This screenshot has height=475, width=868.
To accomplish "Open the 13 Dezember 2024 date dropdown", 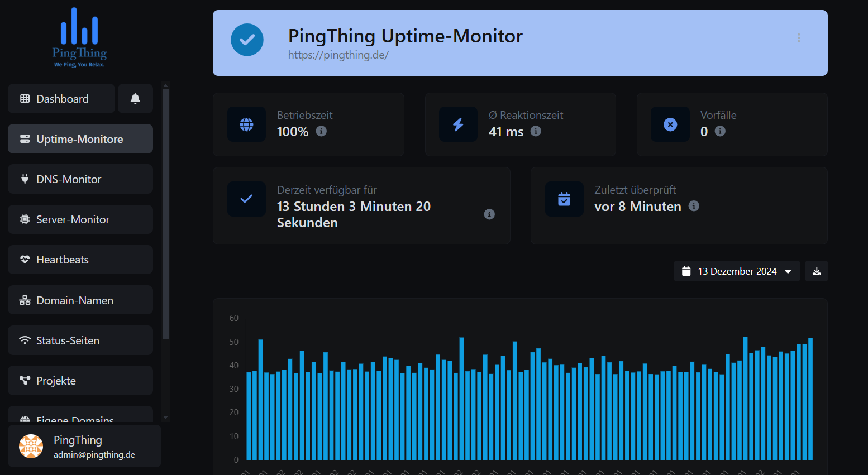I will 737,271.
